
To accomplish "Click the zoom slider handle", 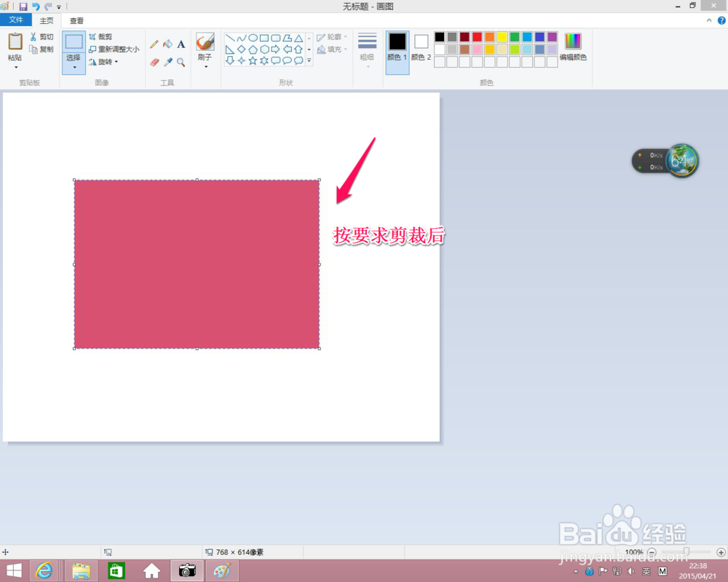I will click(x=687, y=552).
